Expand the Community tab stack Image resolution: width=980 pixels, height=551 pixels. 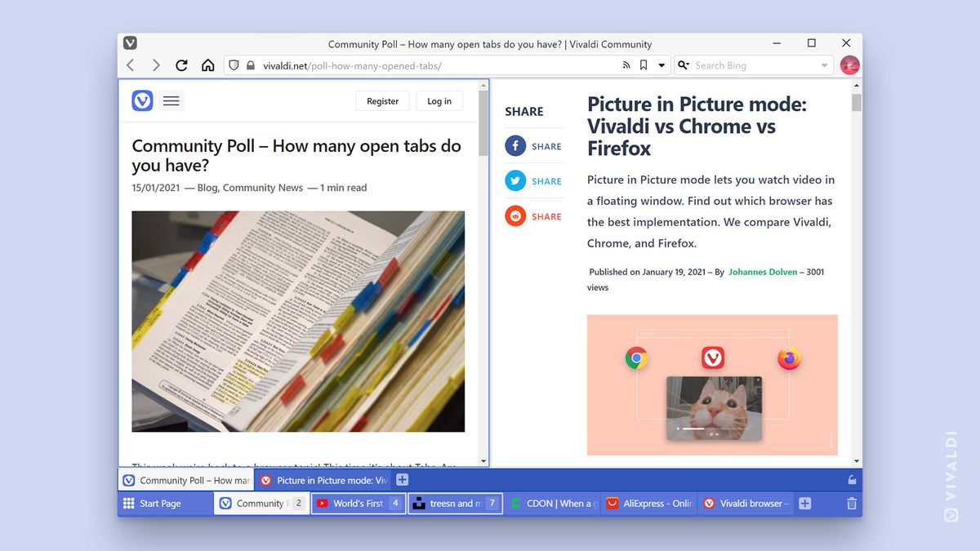(x=261, y=504)
